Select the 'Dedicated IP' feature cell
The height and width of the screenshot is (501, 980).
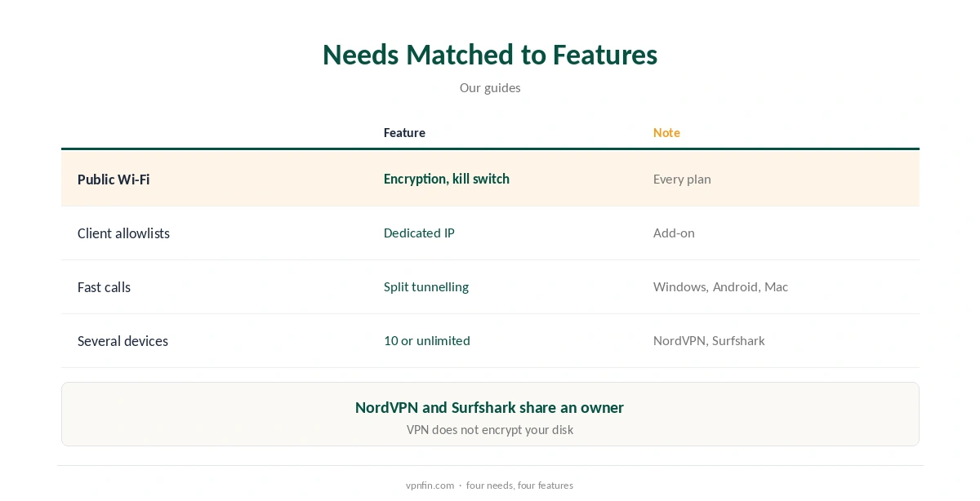point(419,233)
